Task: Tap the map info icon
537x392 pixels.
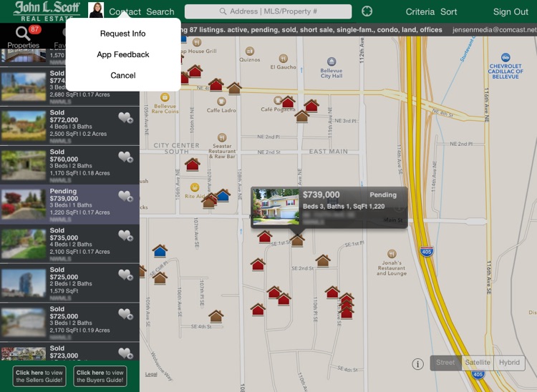Action: coord(417,364)
